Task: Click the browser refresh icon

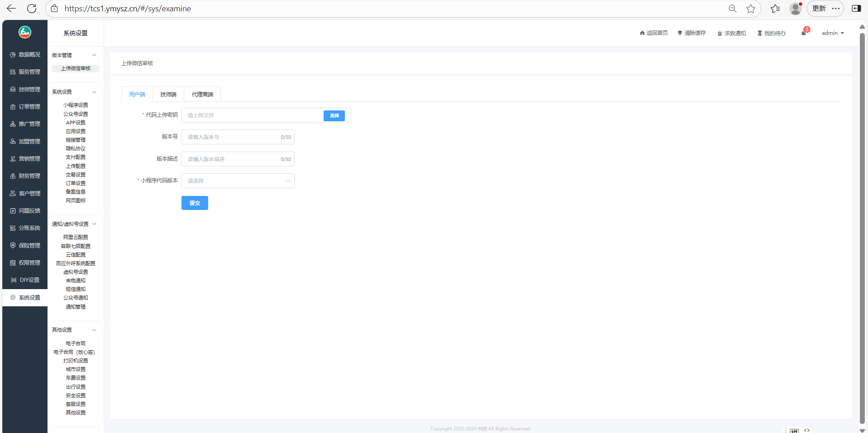Action: [x=32, y=9]
